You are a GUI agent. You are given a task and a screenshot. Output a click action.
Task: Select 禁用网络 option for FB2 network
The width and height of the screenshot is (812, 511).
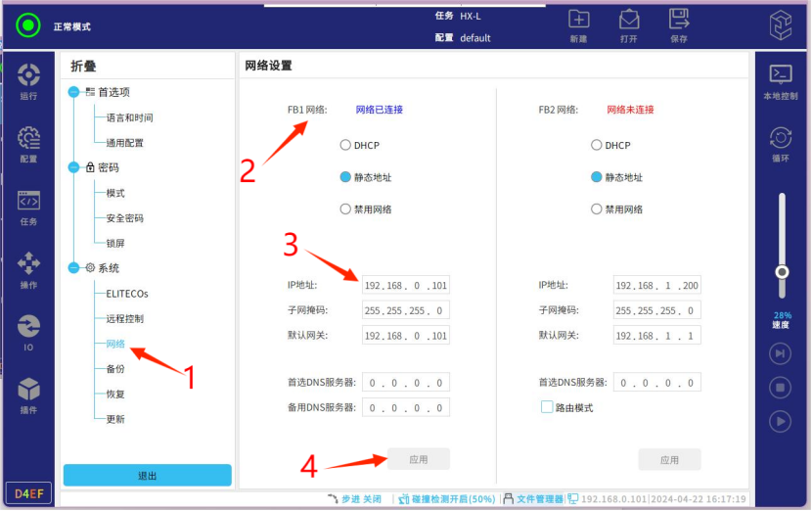pos(597,209)
